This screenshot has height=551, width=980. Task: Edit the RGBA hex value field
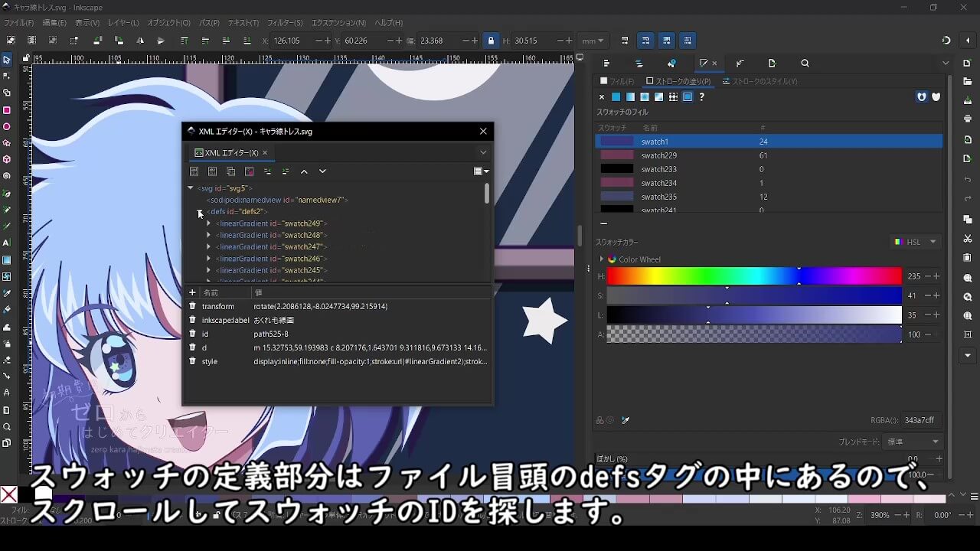point(921,420)
